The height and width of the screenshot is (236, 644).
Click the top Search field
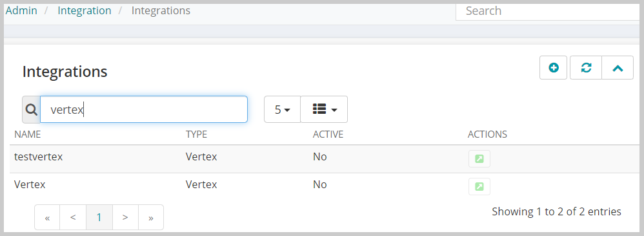coord(548,11)
